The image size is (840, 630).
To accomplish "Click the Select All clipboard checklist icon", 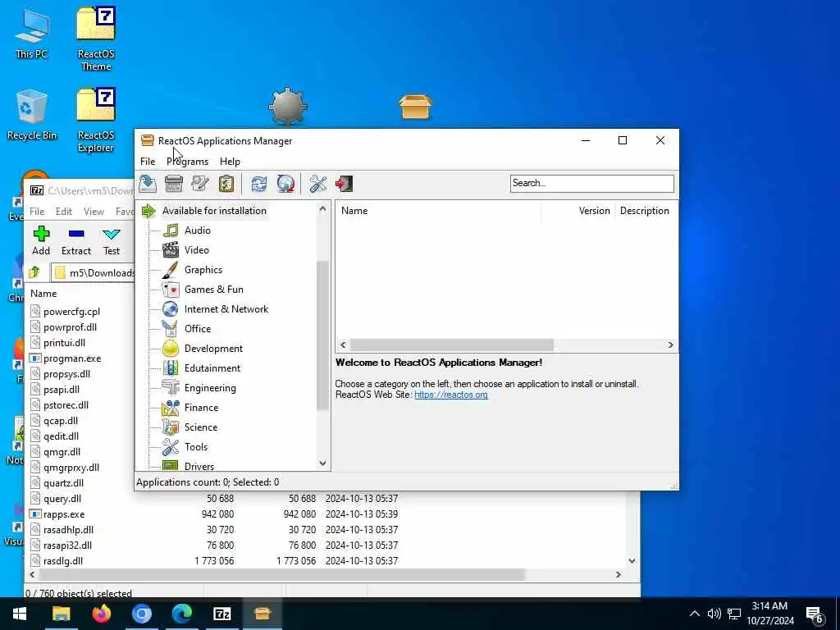I will point(226,184).
